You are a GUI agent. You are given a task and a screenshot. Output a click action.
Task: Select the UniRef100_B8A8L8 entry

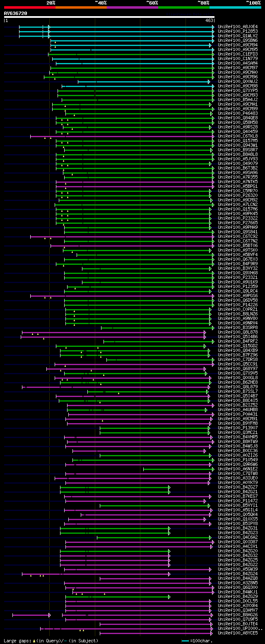coord(238,154)
